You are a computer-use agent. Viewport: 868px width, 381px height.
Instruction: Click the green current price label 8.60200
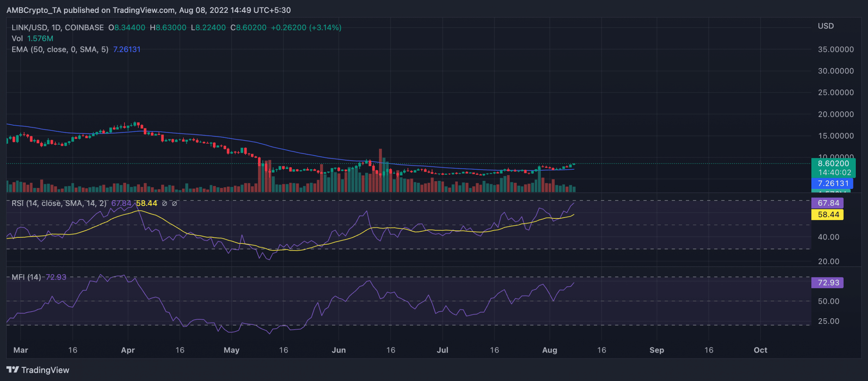tap(833, 164)
